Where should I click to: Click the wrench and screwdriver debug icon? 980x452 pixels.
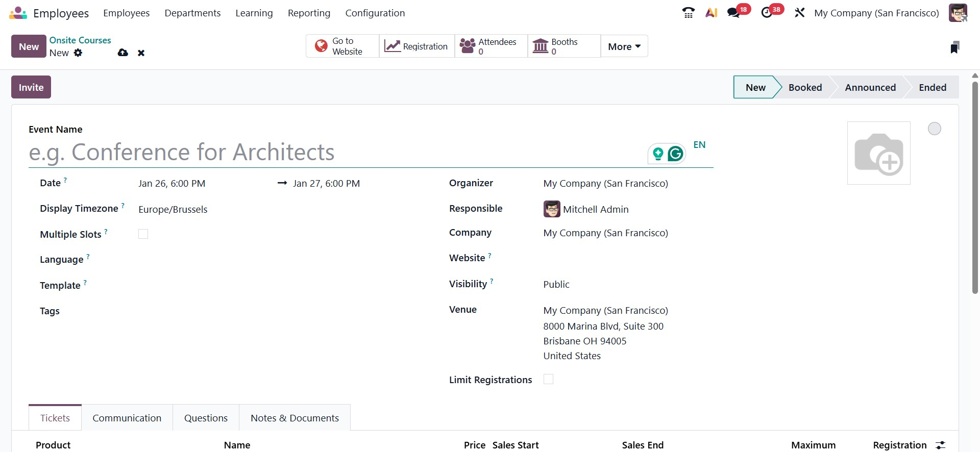pyautogui.click(x=799, y=13)
